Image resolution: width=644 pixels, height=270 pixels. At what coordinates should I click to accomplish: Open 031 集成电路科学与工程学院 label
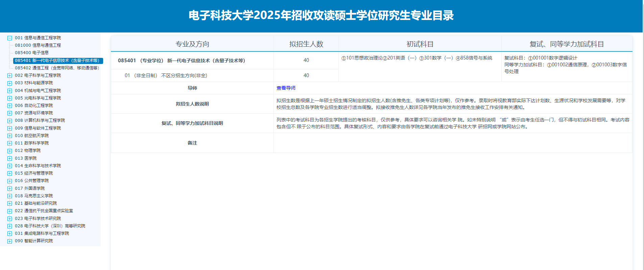point(42,233)
